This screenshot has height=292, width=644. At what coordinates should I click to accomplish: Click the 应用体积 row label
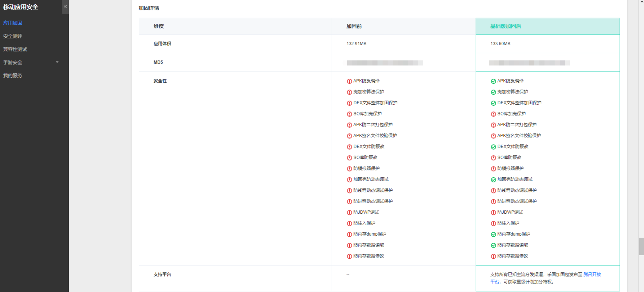tap(162, 44)
